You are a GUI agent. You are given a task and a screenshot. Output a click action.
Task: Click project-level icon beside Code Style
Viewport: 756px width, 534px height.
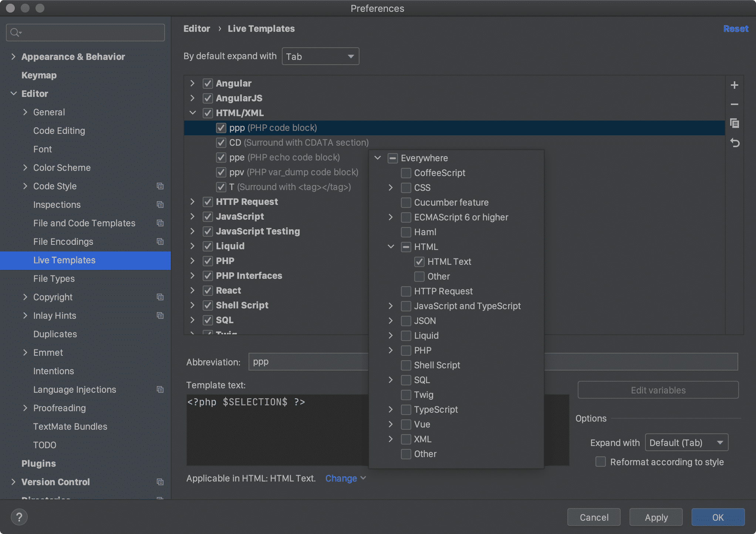click(x=160, y=186)
